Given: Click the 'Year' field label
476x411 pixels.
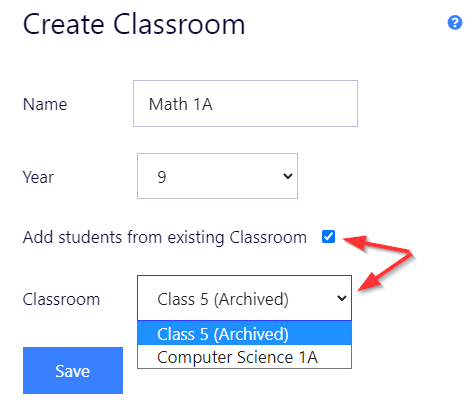Looking at the screenshot, I should pos(38,177).
